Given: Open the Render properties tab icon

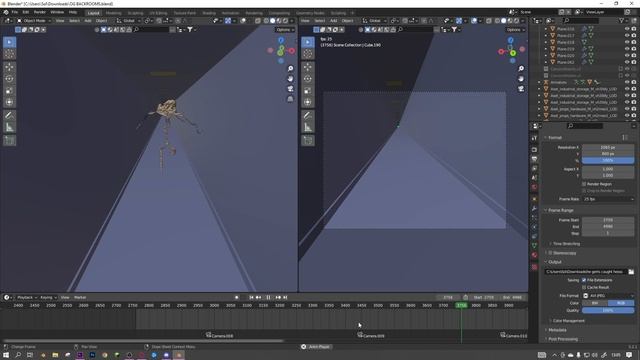Looking at the screenshot, I should 534,150.
